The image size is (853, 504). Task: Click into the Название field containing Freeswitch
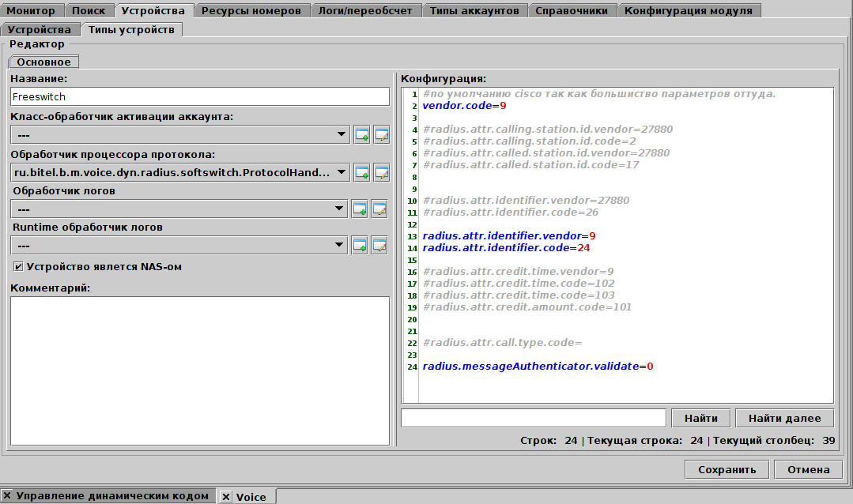[x=199, y=96]
